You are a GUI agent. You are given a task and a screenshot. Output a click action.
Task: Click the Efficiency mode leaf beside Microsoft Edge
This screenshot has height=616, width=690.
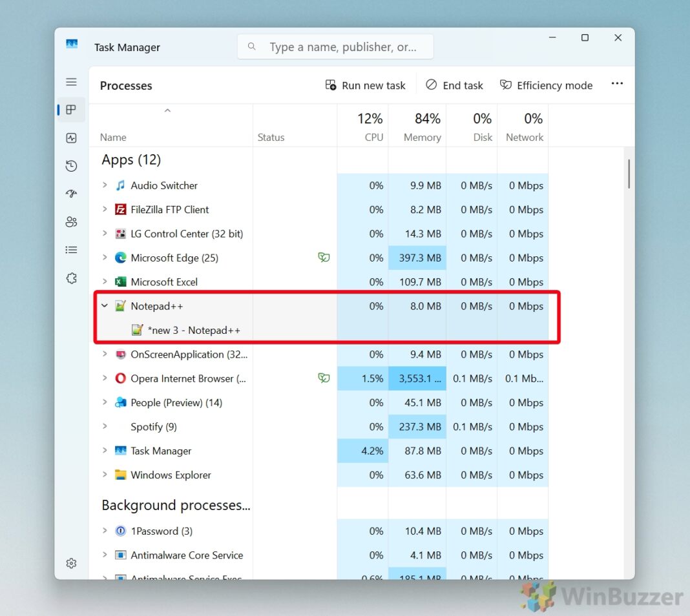pyautogui.click(x=323, y=257)
